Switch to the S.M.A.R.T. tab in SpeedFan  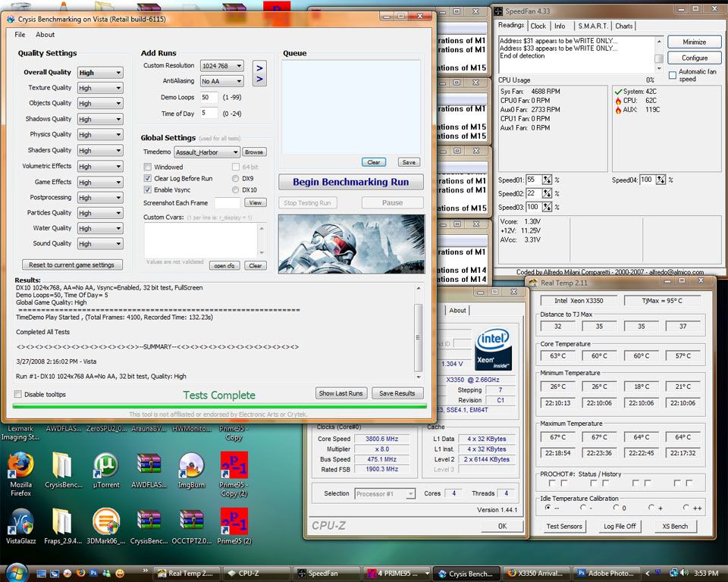click(x=593, y=27)
